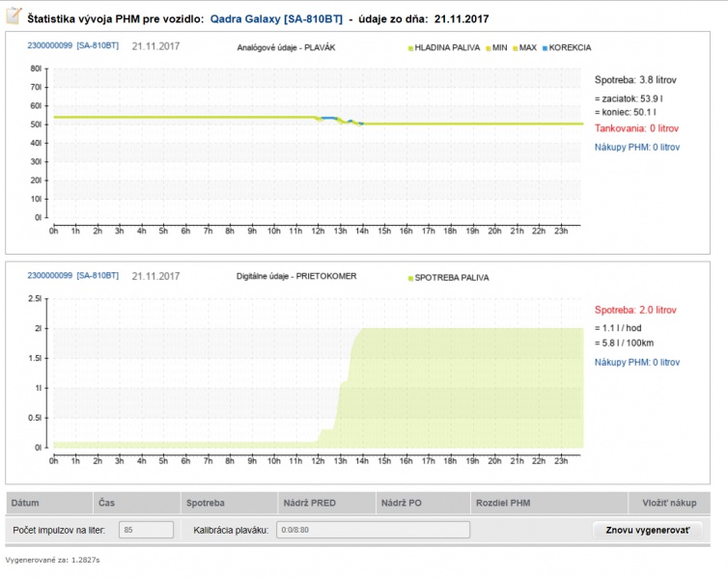Toggle the SPOTREBA PALIVA legend entry

point(449,278)
